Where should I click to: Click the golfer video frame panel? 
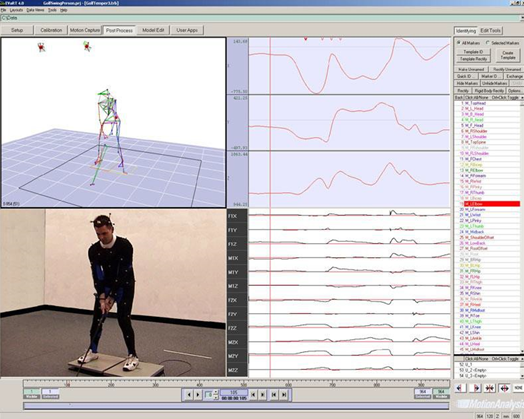(x=113, y=293)
